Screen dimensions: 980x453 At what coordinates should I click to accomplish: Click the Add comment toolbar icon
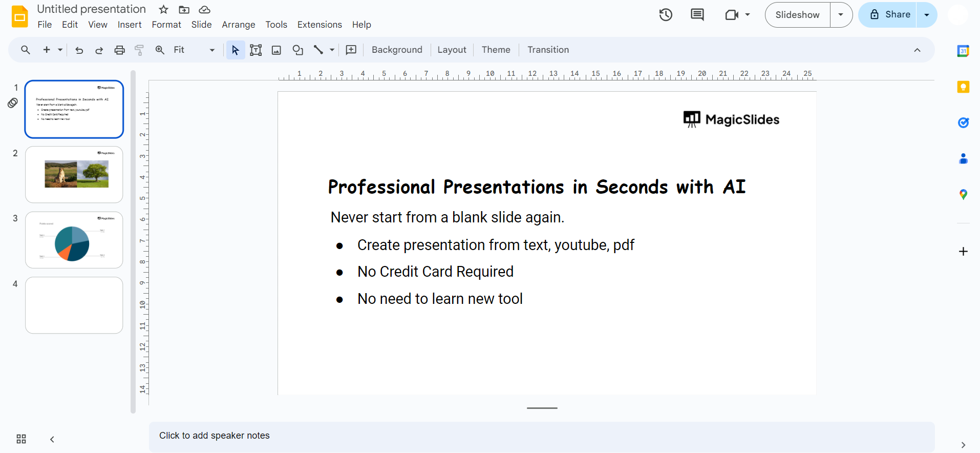[351, 50]
